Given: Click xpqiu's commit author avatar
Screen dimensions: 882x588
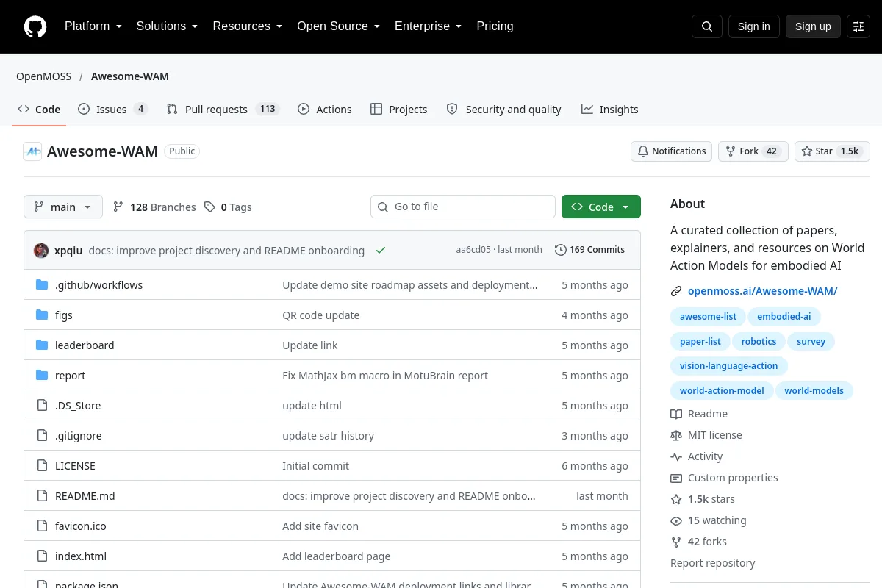Looking at the screenshot, I should tap(41, 250).
